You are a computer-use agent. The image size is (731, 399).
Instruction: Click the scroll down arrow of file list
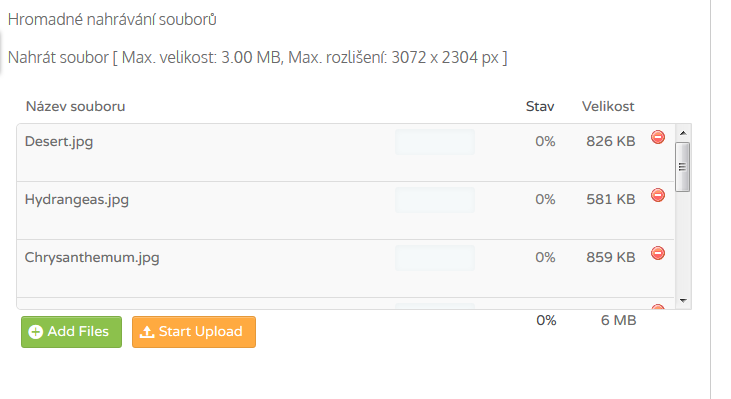[683, 301]
